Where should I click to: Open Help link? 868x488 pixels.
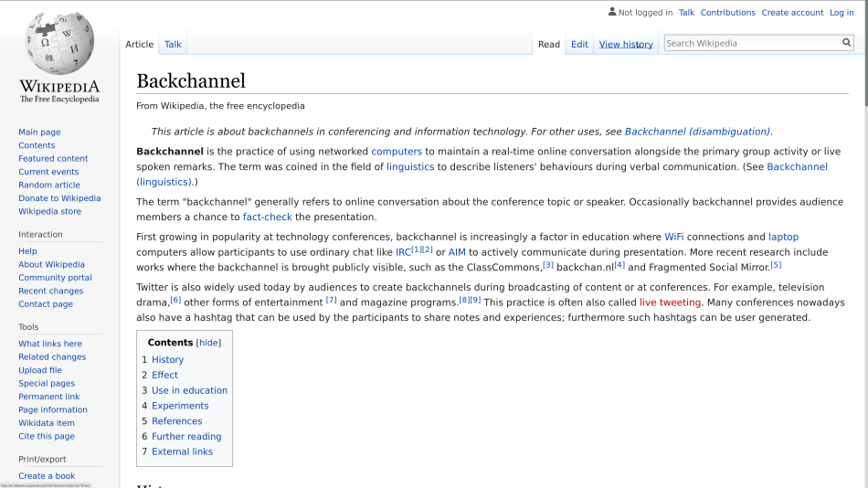(27, 251)
